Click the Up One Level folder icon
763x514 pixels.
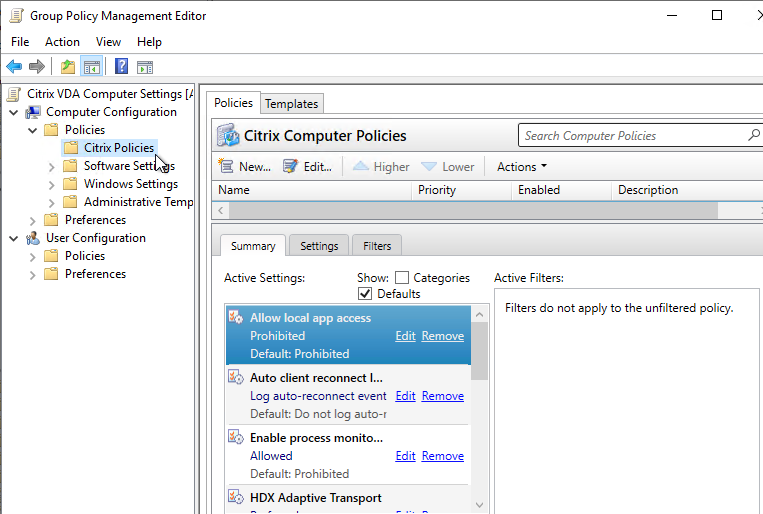pos(68,67)
